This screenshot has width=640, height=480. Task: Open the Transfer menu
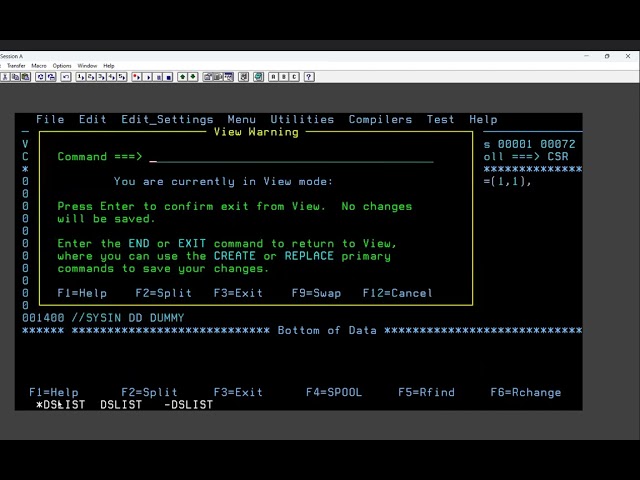16,66
